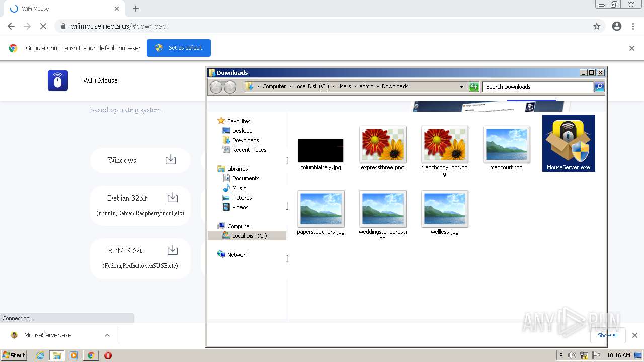Click the Windows download button
This screenshot has height=362, width=644.
pos(140,160)
